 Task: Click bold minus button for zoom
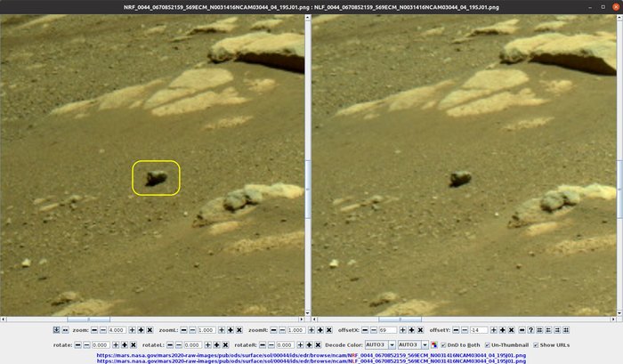click(x=94, y=330)
